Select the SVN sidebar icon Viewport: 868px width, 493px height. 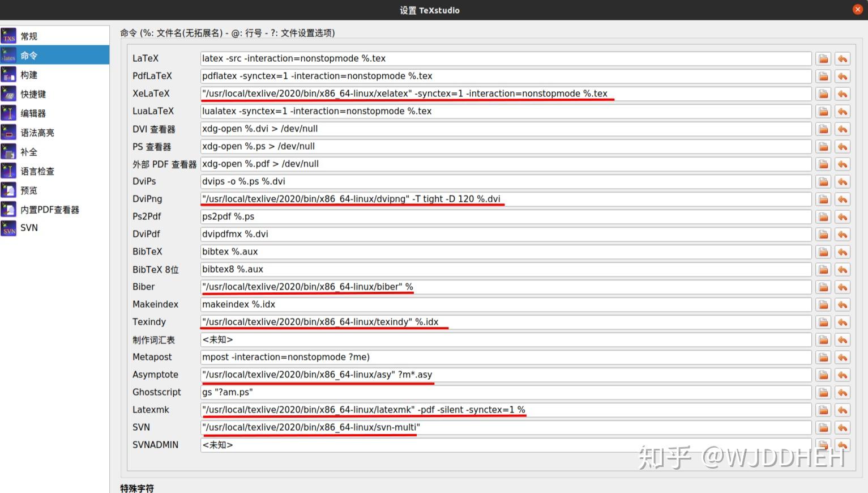(8, 228)
